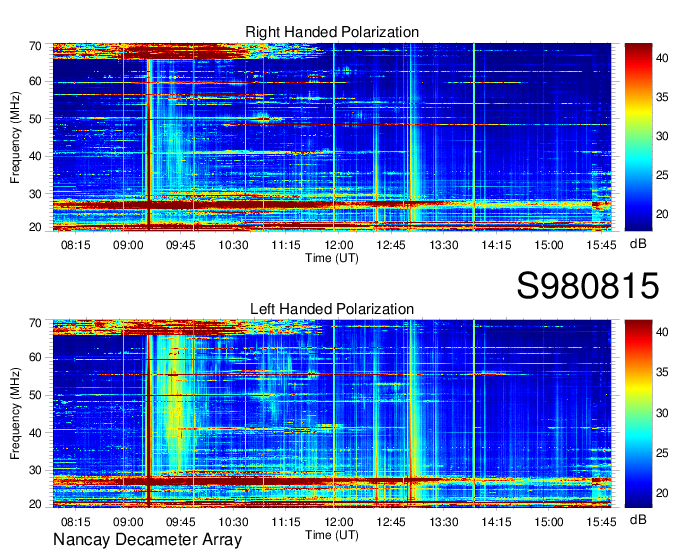Click the 60 MHz tick of Right Handed plot
The image size is (680, 552).
tap(35, 82)
